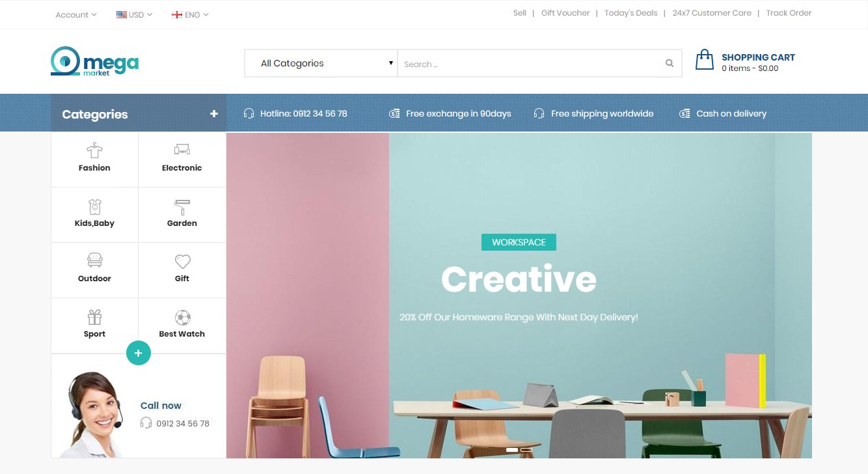Click the search magnifier icon
Viewport: 868px width, 474px height.
(670, 63)
